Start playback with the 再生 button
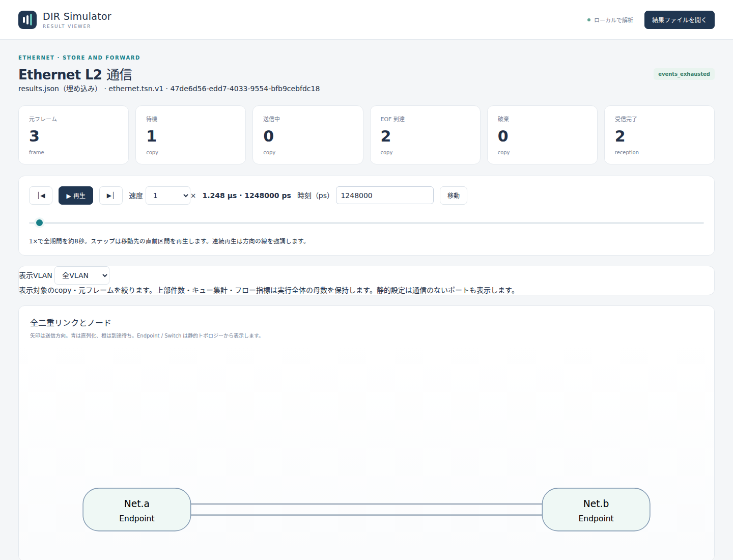733x560 pixels. (76, 195)
